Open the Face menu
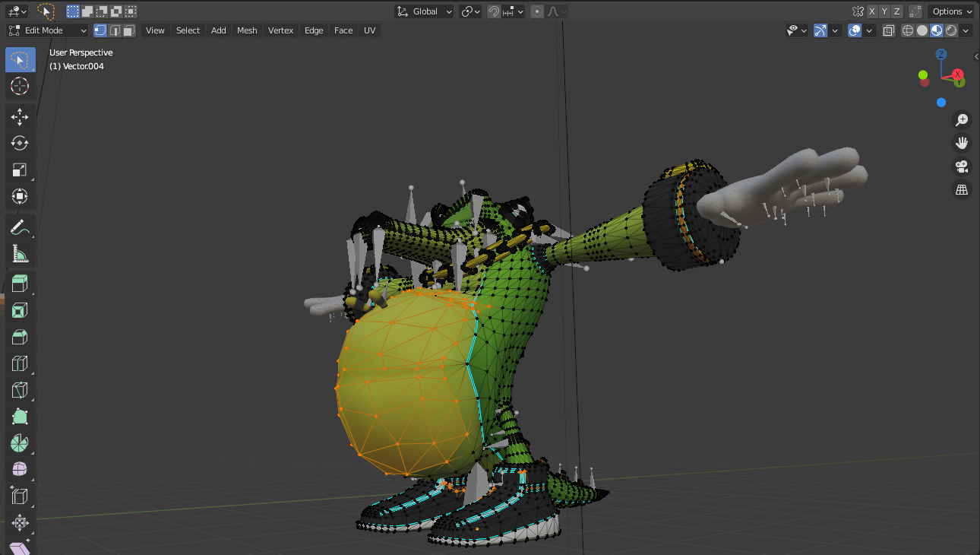This screenshot has height=555, width=980. point(343,30)
